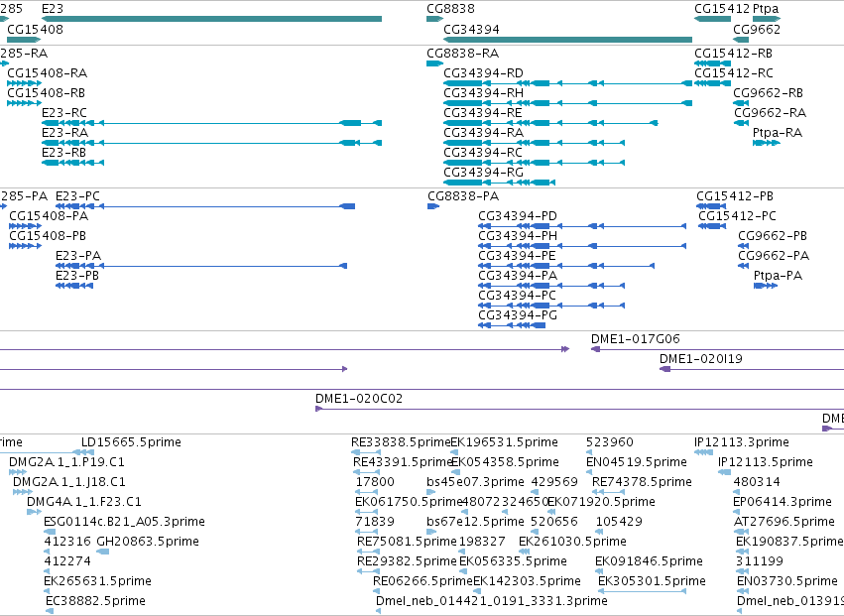
Task: Select protein CG15412-PB
Action: point(711,206)
